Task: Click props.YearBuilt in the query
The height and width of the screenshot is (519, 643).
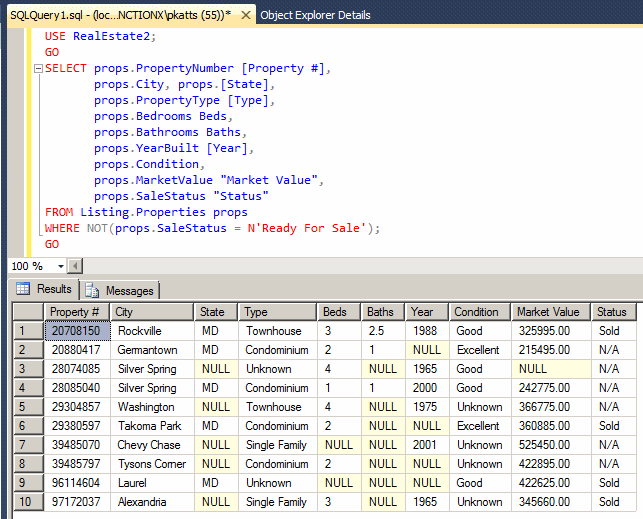Action: click(x=146, y=148)
